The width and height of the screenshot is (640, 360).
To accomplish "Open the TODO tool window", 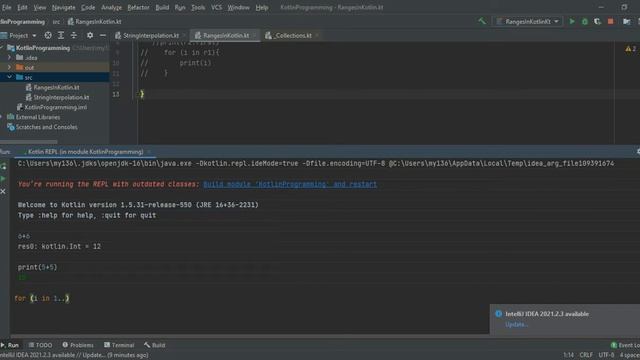I will 40,345.
